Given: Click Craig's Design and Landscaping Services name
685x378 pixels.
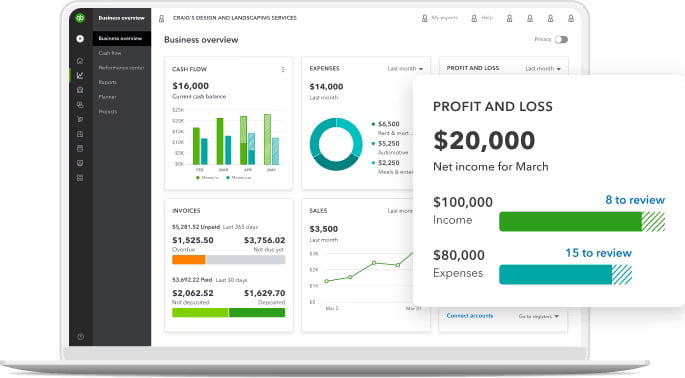Looking at the screenshot, I should (235, 18).
